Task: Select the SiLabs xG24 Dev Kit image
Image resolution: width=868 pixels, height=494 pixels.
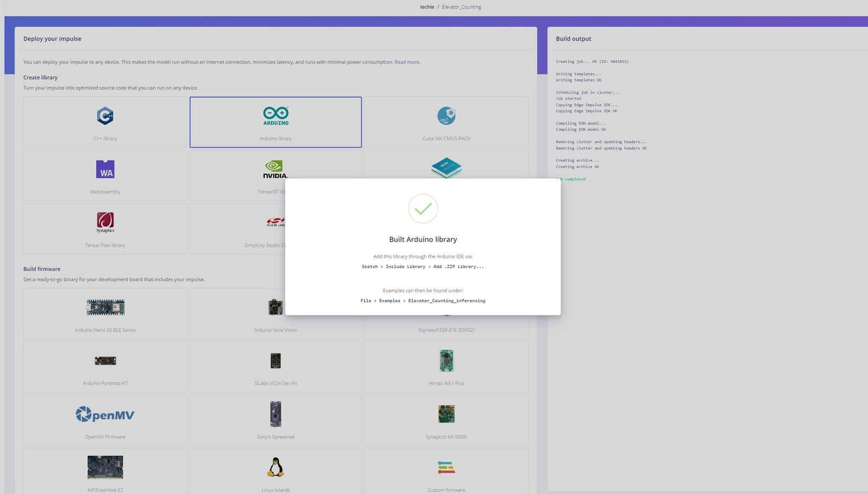Action: coord(276,360)
